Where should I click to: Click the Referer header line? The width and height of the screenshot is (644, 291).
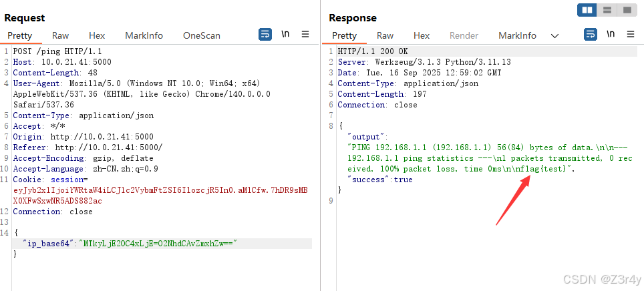88,148
